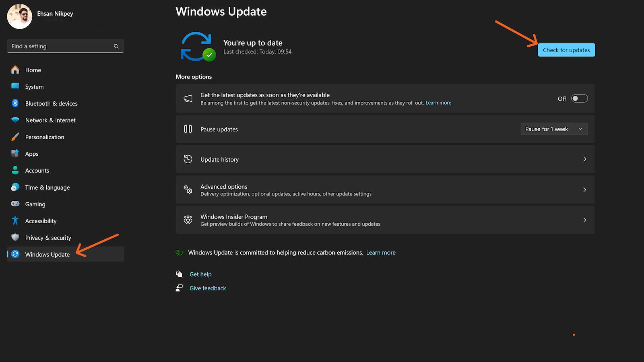Click the search magnifier icon
644x362 pixels.
116,46
